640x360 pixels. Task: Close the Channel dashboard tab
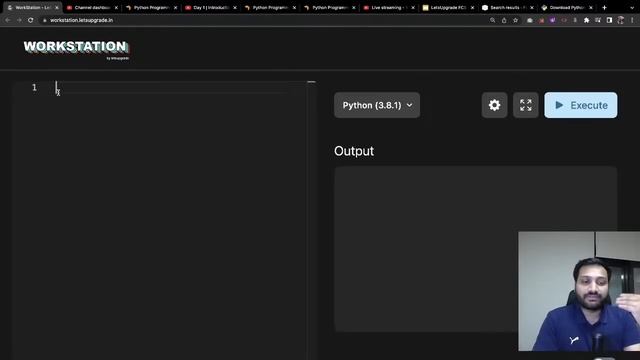click(116, 8)
